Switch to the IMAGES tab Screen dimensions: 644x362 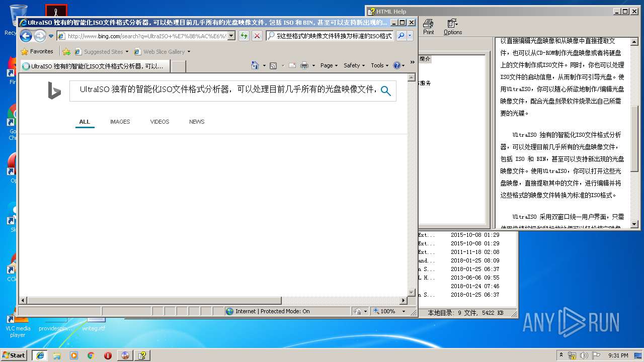pyautogui.click(x=120, y=122)
